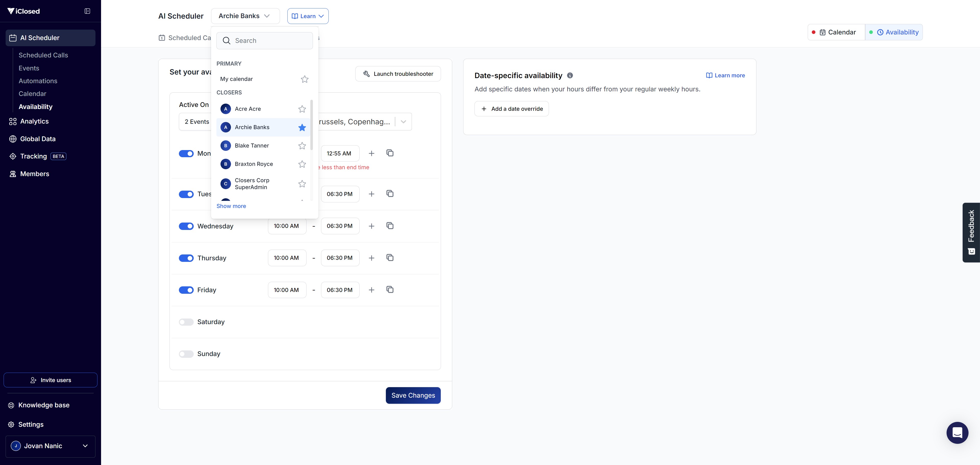The width and height of the screenshot is (980, 465).
Task: Star the My calendar entry
Action: tap(304, 79)
